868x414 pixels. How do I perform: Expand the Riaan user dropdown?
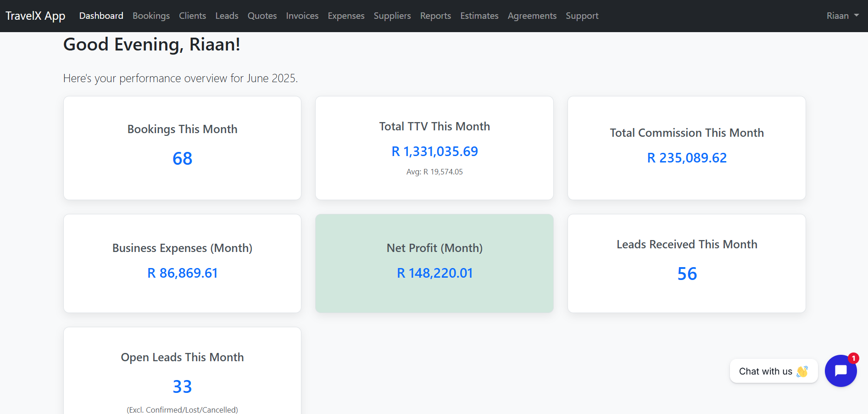tap(842, 16)
